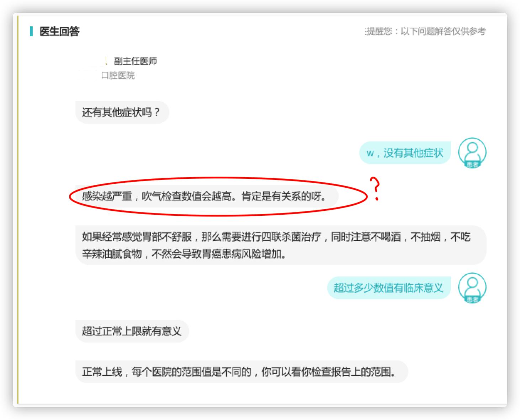Click the reply 超过正常上限就有意义

pos(132,331)
